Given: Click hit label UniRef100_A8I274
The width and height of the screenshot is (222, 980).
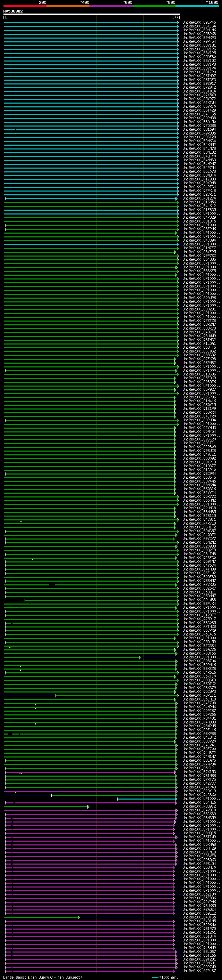Looking at the screenshot, I should 199,198.
